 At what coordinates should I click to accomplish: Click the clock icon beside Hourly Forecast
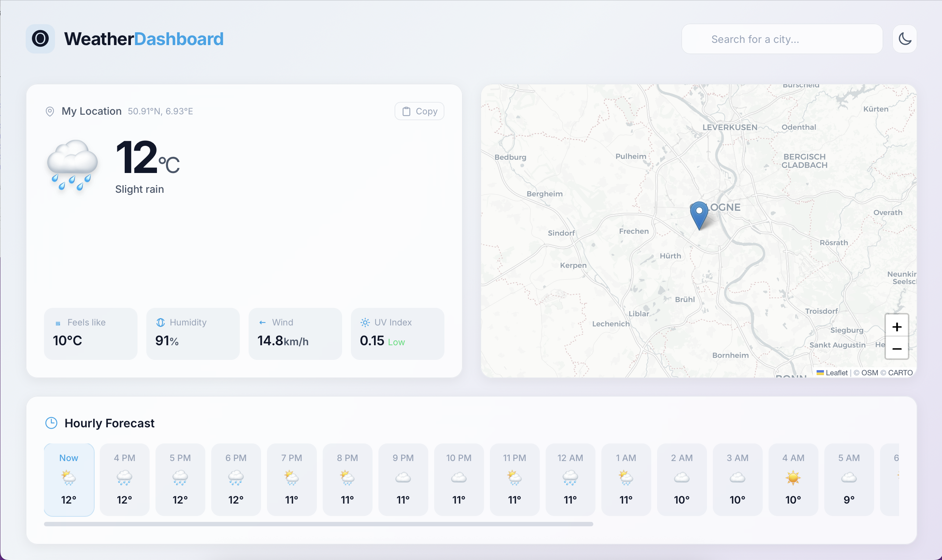[51, 423]
